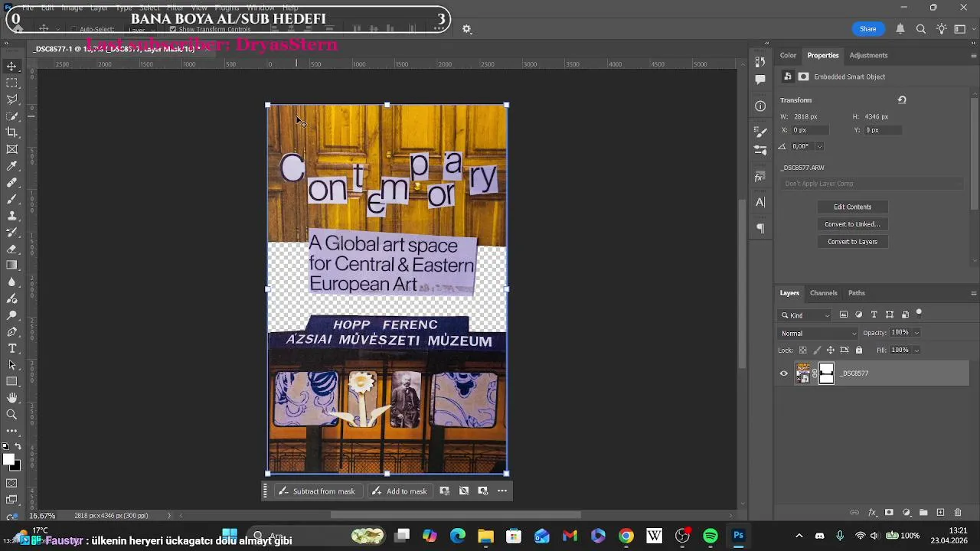Select the Zoom tool in toolbar
The image size is (980, 551).
[x=11, y=414]
